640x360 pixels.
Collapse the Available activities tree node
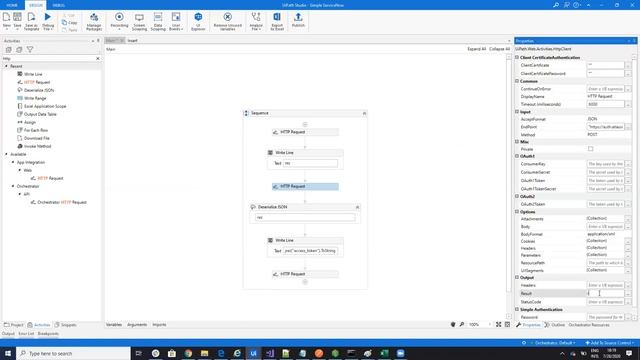6,154
